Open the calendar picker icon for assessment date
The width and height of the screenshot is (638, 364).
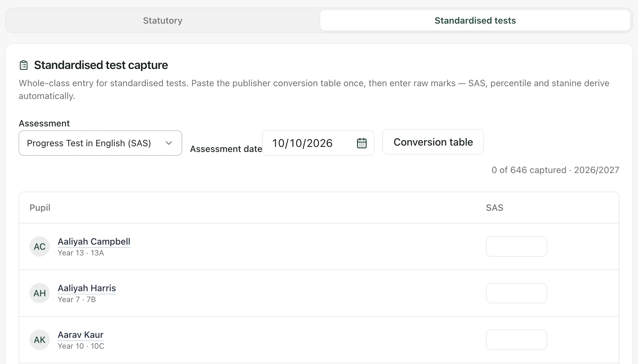pyautogui.click(x=362, y=143)
